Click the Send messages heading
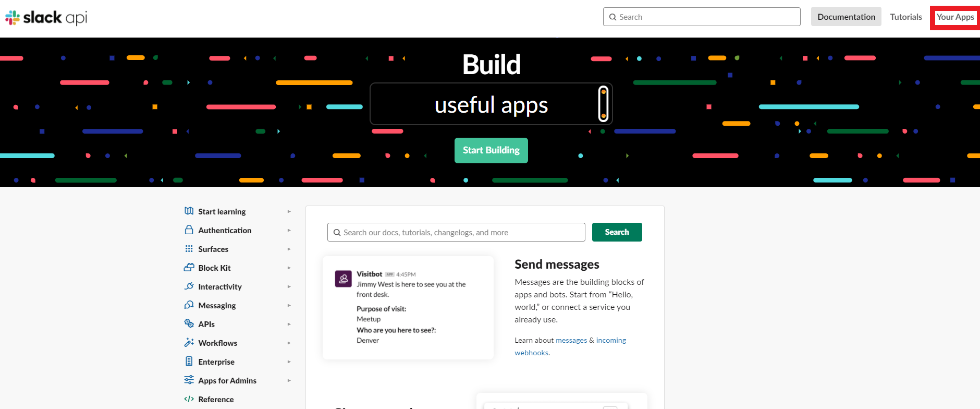The width and height of the screenshot is (980, 409). [557, 264]
